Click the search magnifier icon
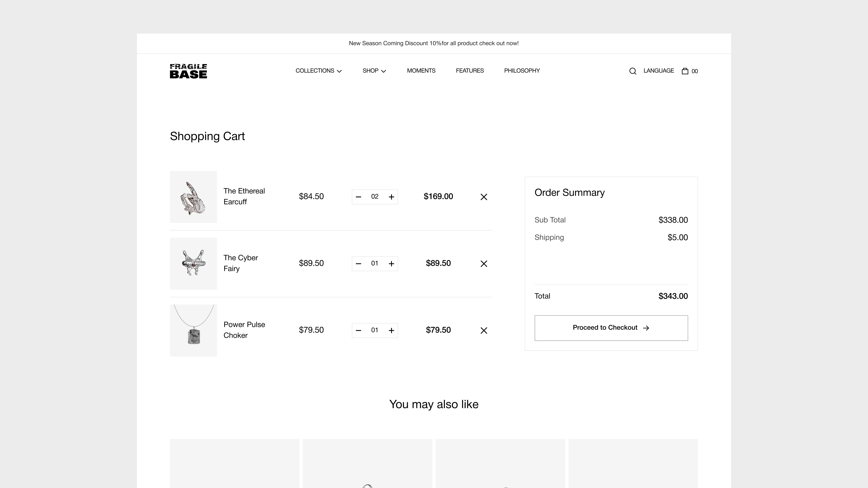Image resolution: width=868 pixels, height=488 pixels. [x=632, y=71]
